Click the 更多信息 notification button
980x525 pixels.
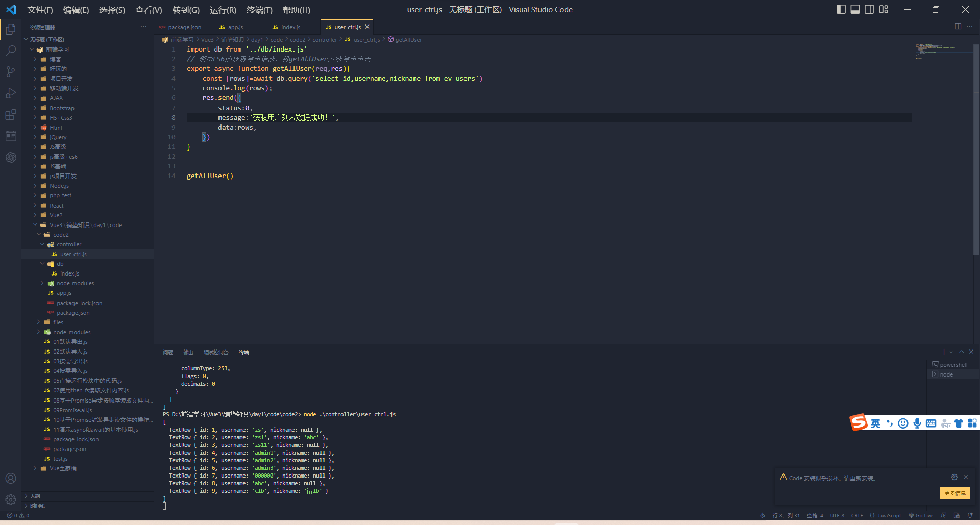(x=954, y=493)
